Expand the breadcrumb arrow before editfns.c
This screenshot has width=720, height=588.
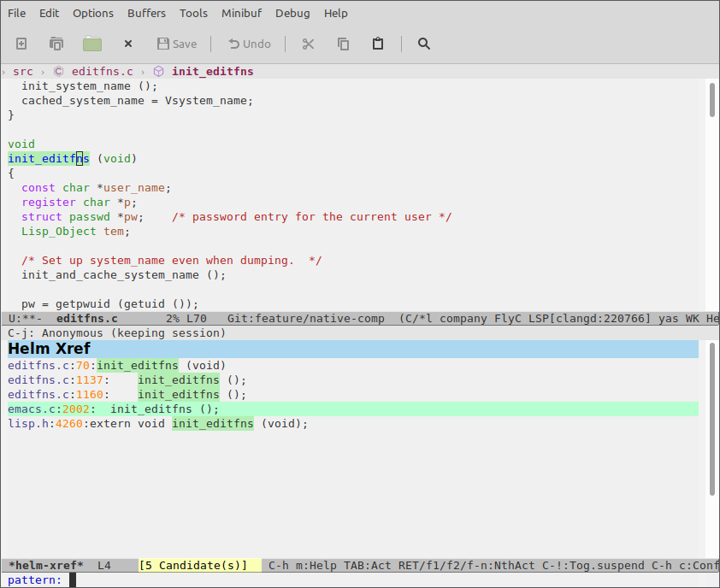(43, 72)
